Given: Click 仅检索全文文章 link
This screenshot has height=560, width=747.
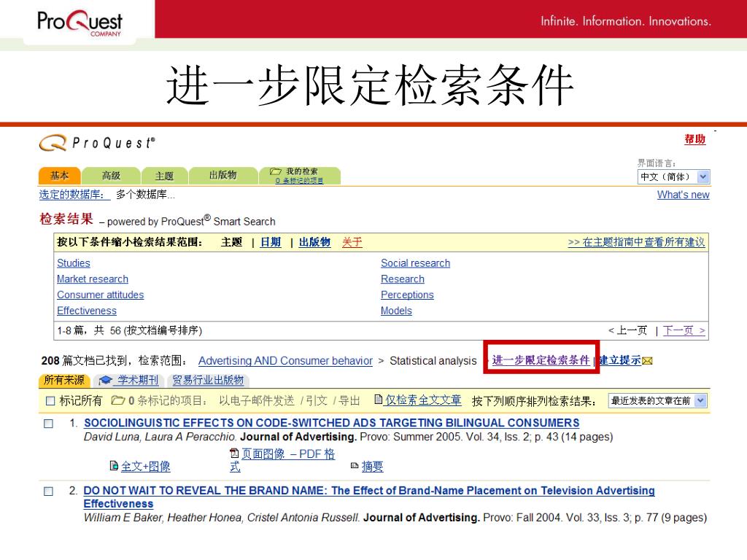Looking at the screenshot, I should point(423,400).
